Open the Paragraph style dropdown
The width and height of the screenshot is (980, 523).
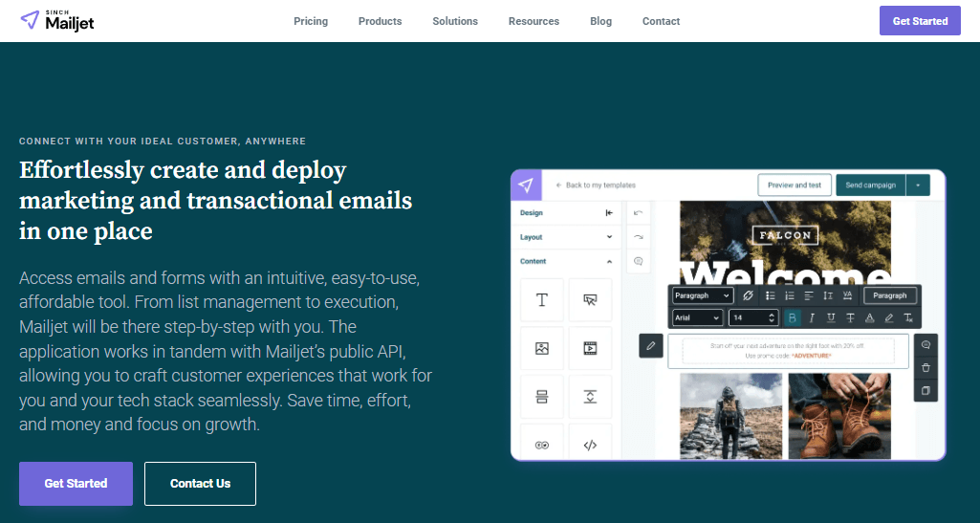point(702,295)
